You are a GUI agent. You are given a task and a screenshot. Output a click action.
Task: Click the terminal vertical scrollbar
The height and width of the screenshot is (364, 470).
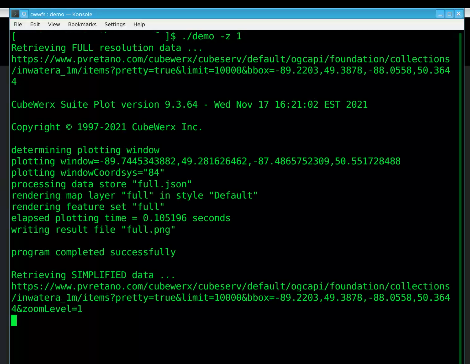click(x=461, y=197)
